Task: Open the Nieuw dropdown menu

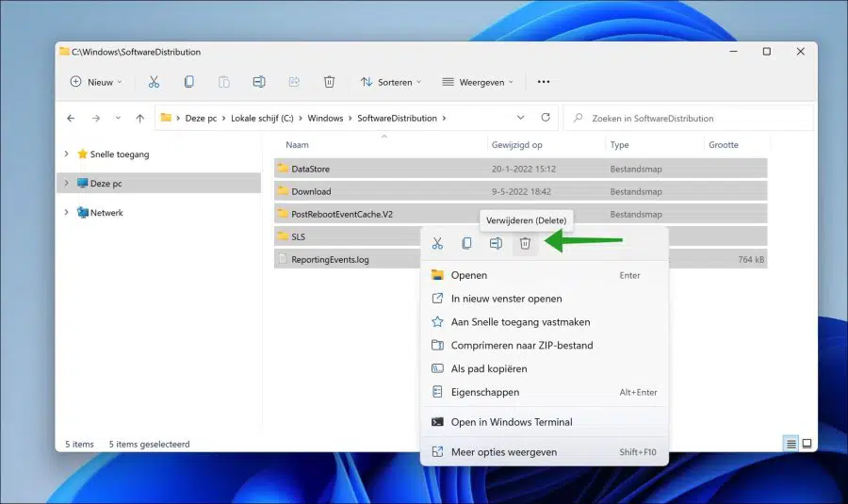Action: (x=96, y=82)
